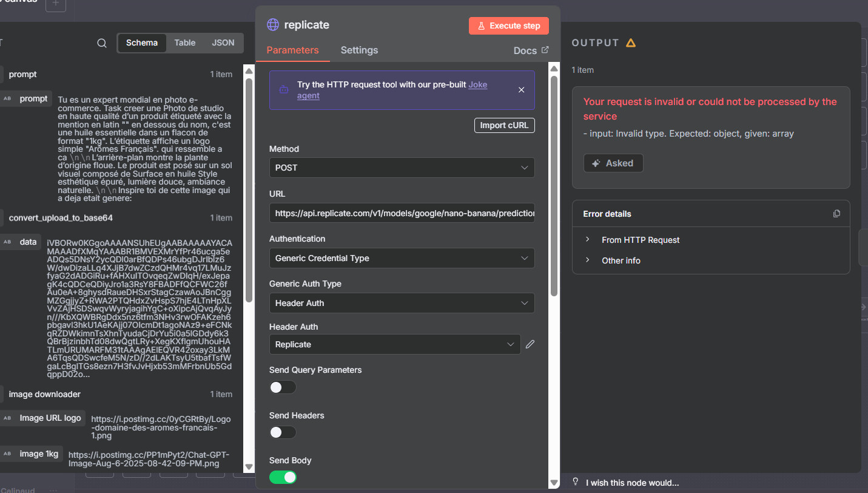Image resolution: width=868 pixels, height=493 pixels.
Task: Click the output warning triangle icon
Action: (631, 43)
